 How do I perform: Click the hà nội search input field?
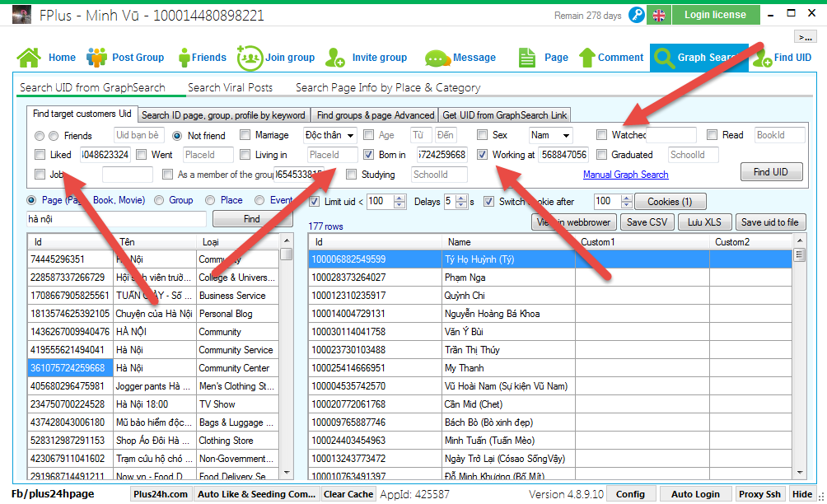[117, 219]
